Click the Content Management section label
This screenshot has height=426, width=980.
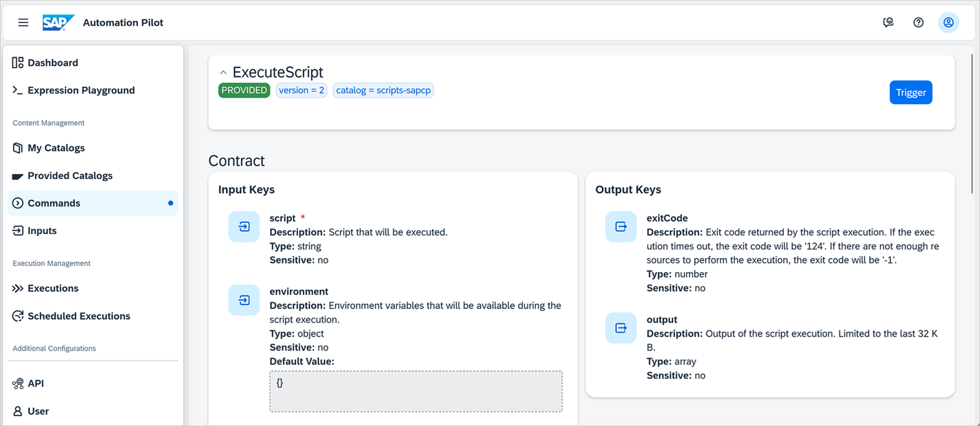49,123
